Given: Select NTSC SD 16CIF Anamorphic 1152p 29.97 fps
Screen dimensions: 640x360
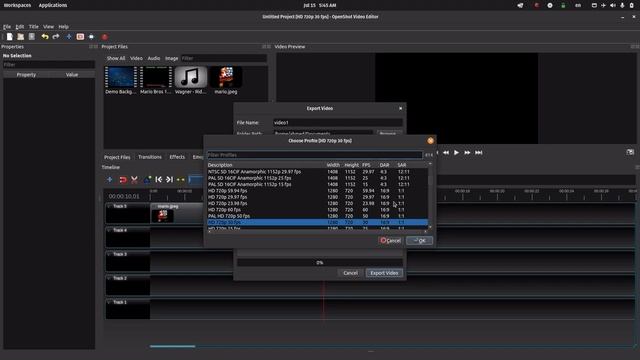Looking at the screenshot, I should click(318, 172).
